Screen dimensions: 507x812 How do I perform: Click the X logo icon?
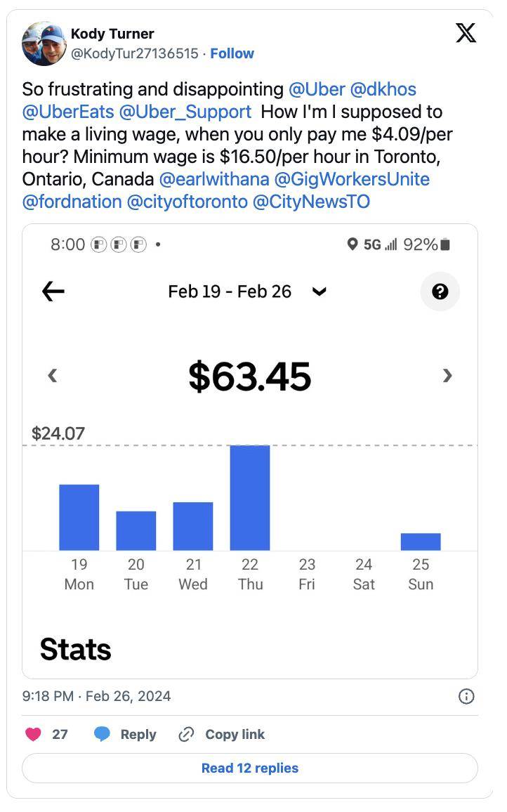[466, 33]
